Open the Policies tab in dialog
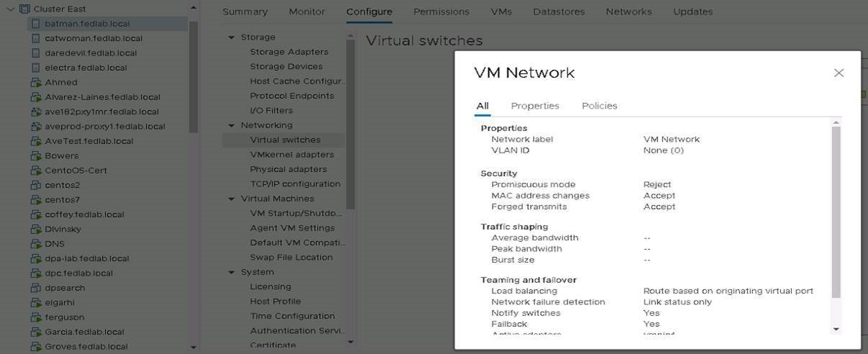This screenshot has height=354, width=868. tap(599, 106)
